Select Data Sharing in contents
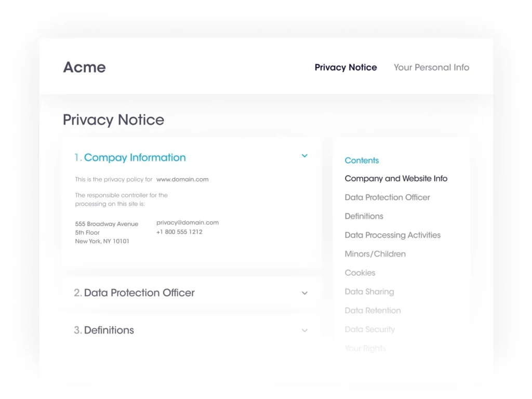This screenshot has height=399, width=532. click(369, 292)
